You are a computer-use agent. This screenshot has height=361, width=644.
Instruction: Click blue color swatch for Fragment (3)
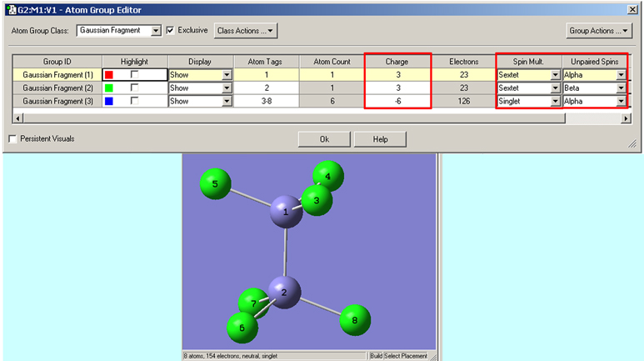click(109, 101)
